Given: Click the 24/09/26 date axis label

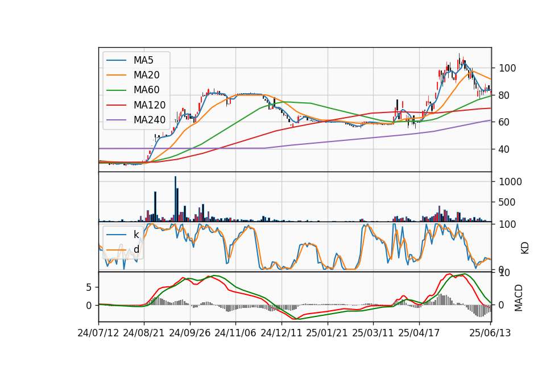Looking at the screenshot, I should point(190,333).
